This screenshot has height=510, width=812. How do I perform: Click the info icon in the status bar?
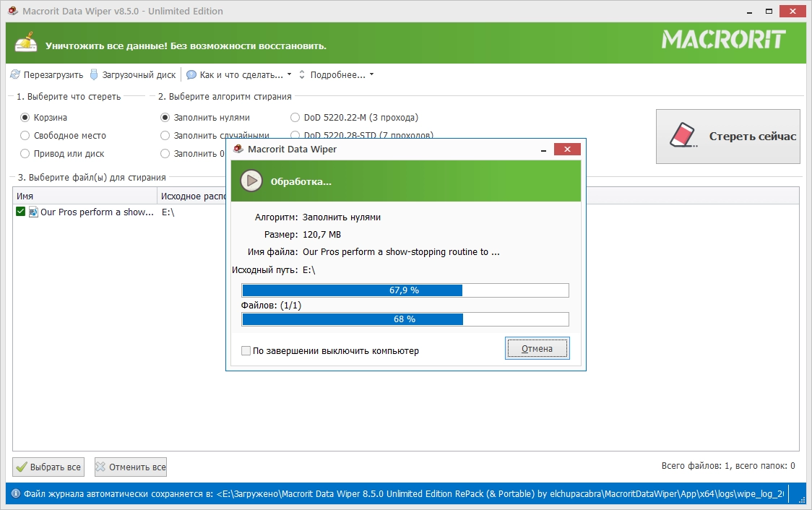click(16, 493)
